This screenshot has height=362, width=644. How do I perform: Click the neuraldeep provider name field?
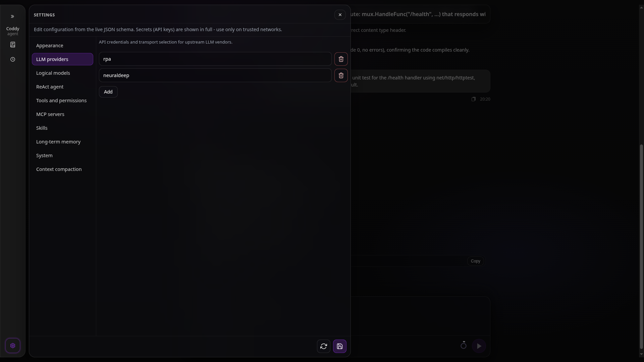click(x=215, y=75)
